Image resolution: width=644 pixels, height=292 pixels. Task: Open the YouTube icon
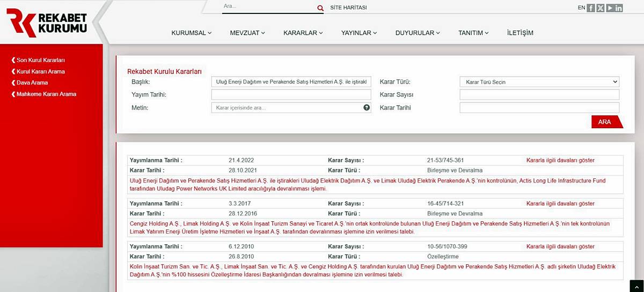tap(610, 8)
